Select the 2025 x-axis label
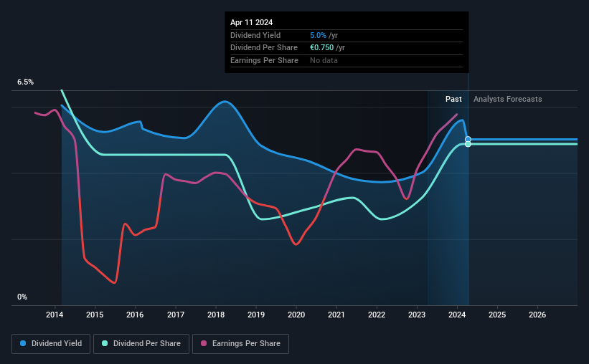 pos(497,315)
